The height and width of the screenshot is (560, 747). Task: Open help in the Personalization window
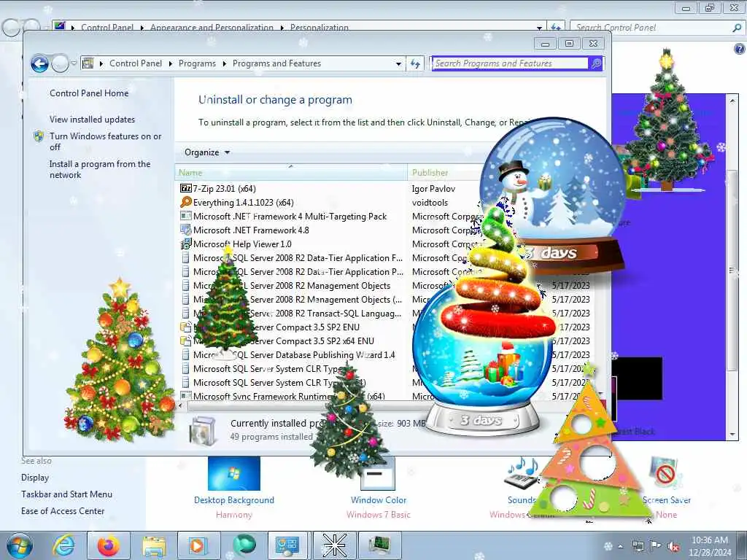740,49
